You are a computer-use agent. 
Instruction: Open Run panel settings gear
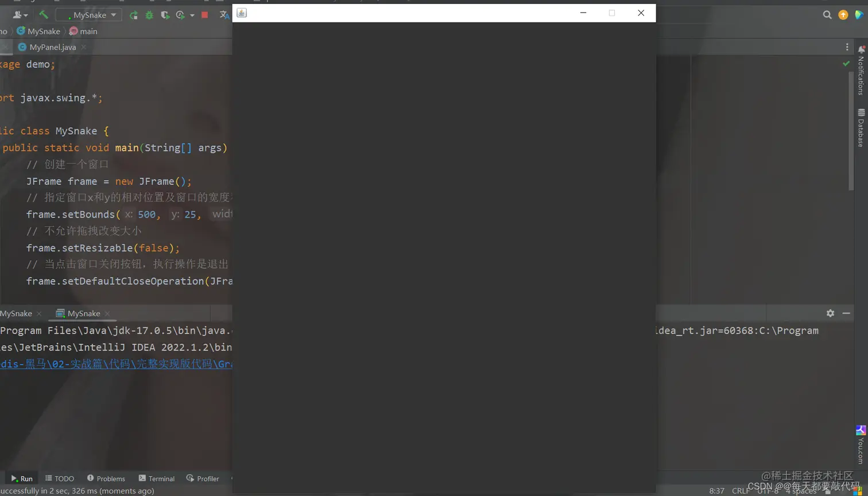(830, 313)
